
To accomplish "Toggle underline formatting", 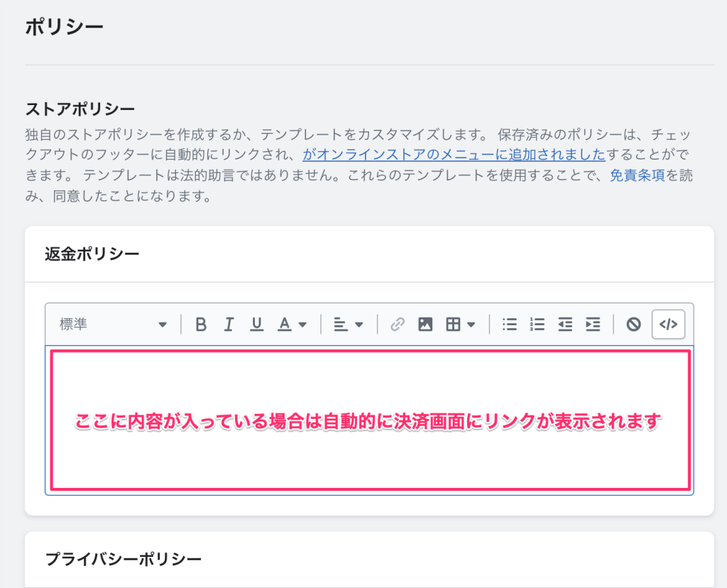I will point(256,324).
